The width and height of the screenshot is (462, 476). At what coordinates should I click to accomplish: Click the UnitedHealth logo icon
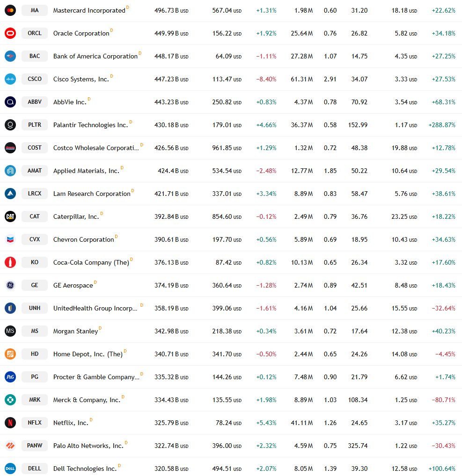10,308
